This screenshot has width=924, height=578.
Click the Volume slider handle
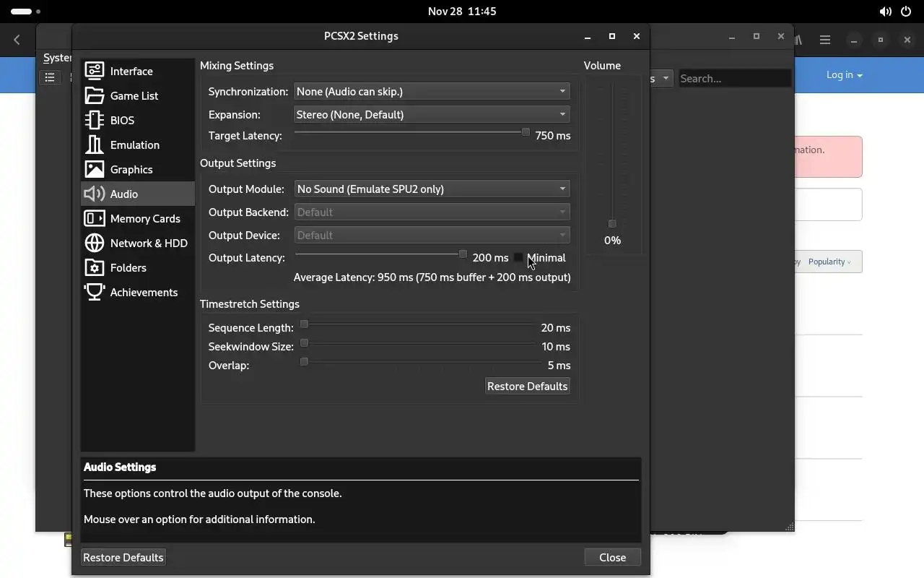click(612, 223)
